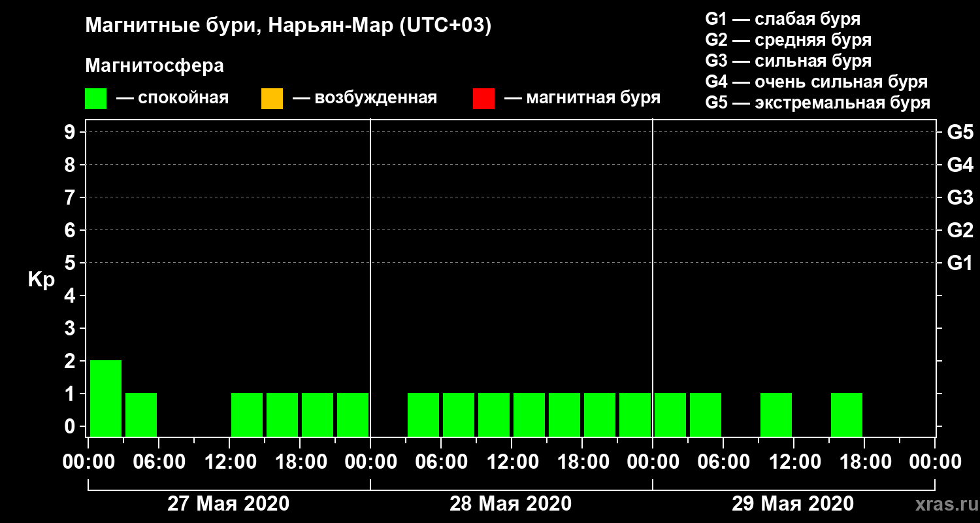Click the '18:00' time label above 28 Мая 2020

[x=582, y=462]
